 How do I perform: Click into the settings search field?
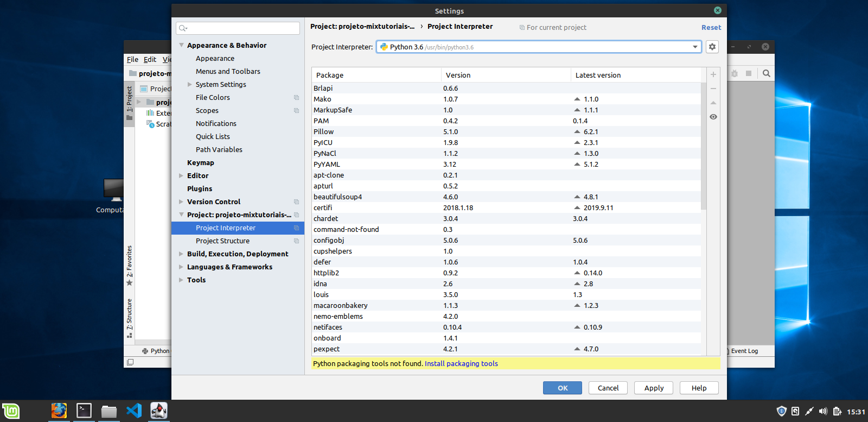pyautogui.click(x=238, y=28)
